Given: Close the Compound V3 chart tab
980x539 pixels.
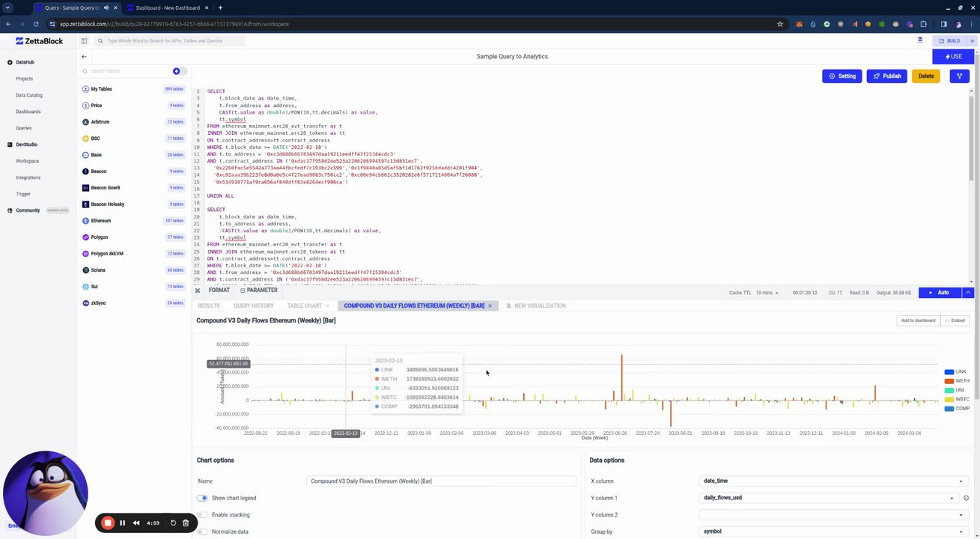Looking at the screenshot, I should click(490, 305).
